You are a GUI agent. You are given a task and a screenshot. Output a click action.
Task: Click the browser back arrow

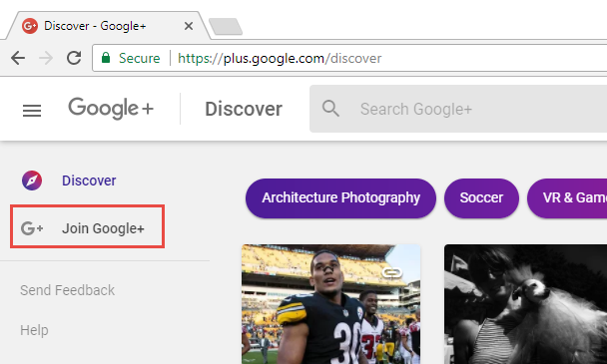coord(18,58)
